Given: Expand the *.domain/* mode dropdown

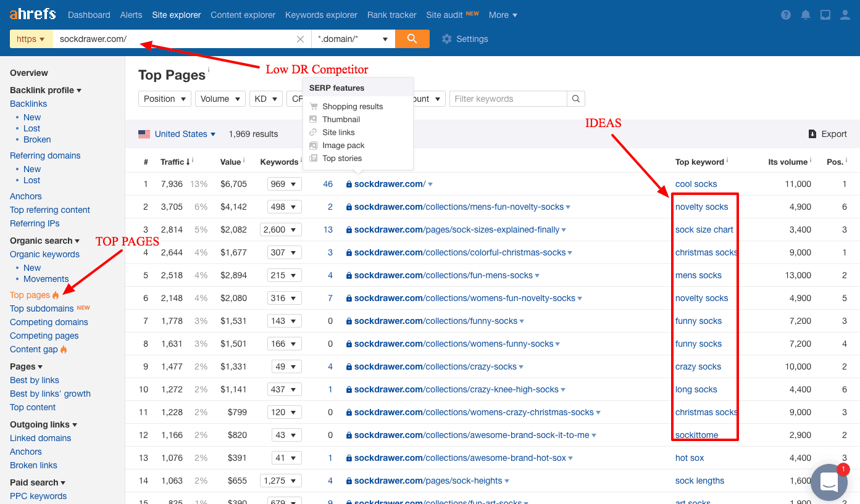Looking at the screenshot, I should [353, 39].
